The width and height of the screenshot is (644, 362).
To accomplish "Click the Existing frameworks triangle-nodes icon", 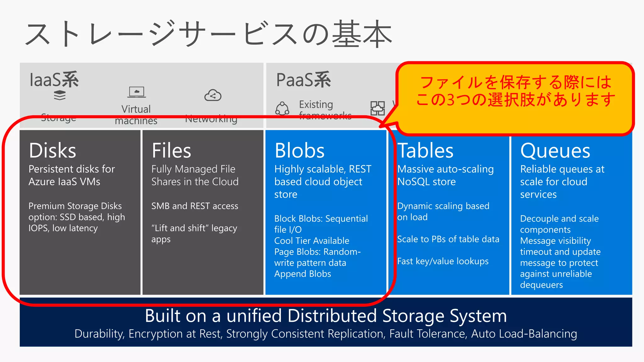I will tap(282, 108).
